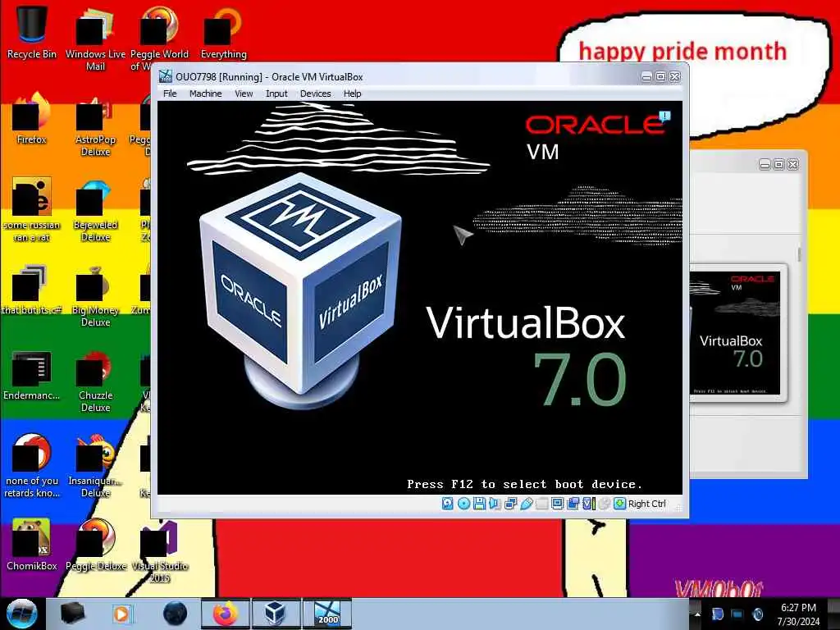This screenshot has height=630, width=840.
Task: Select the Peggle Deluxe desktop icon
Action: click(95, 545)
